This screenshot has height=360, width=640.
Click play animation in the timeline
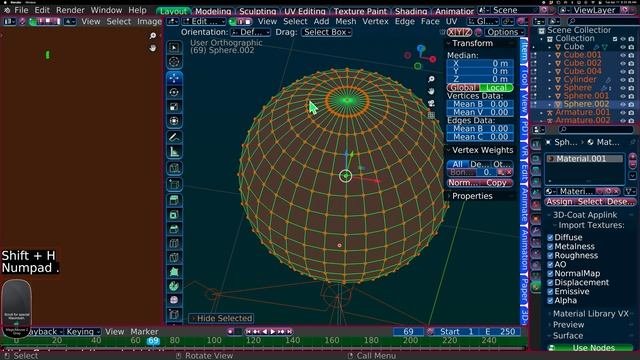click(x=273, y=332)
